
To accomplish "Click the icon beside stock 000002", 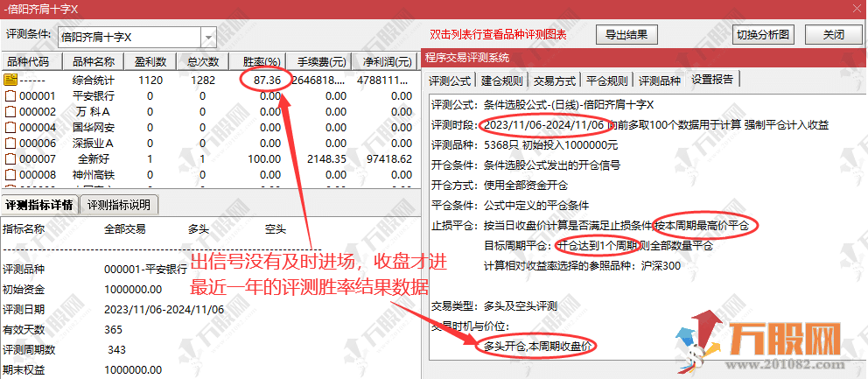I will pos(11,111).
